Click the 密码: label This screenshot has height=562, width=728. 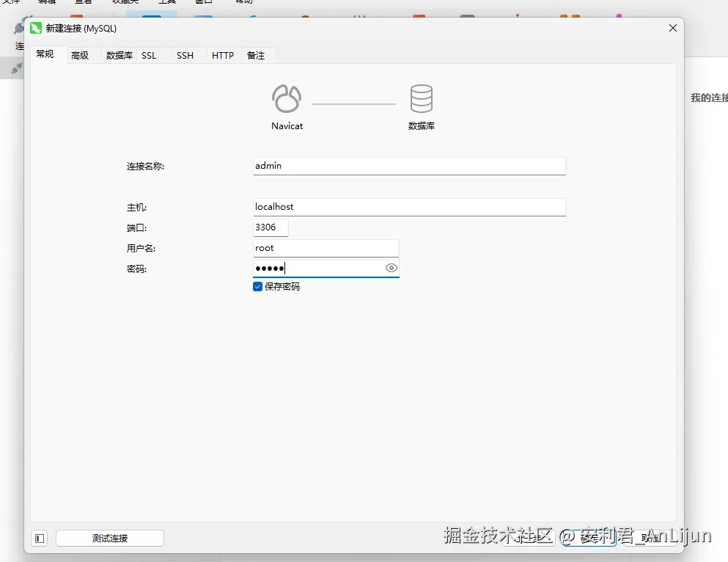[x=136, y=269]
